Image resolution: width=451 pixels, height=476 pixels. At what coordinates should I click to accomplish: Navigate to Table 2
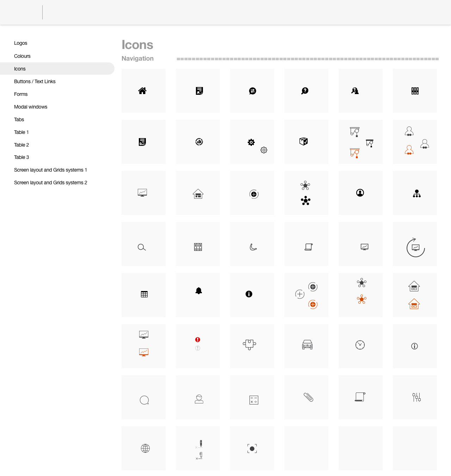coord(21,145)
